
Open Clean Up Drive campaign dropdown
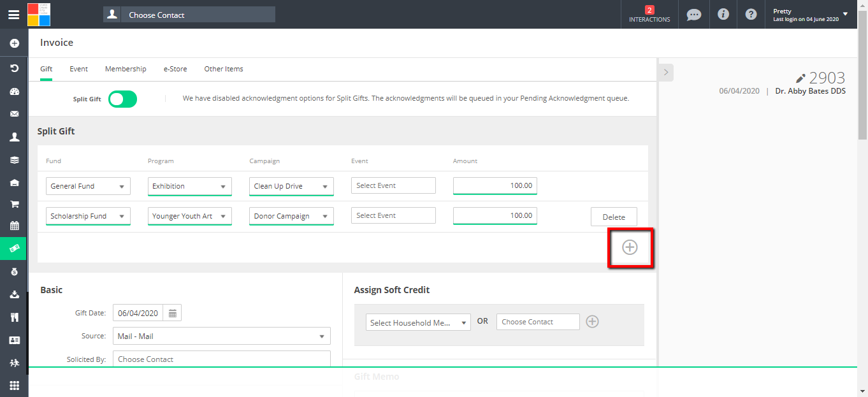291,186
